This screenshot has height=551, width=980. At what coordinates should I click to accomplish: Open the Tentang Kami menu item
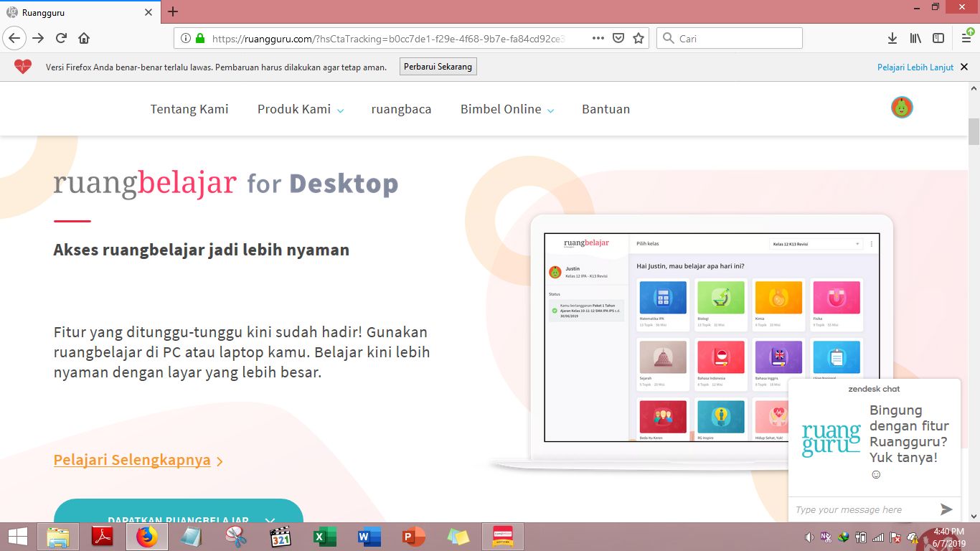189,109
